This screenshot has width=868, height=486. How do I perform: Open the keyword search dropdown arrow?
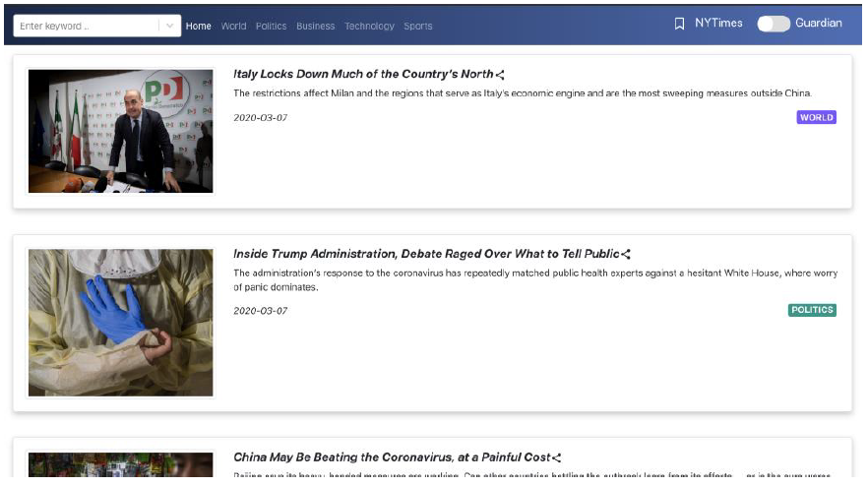click(169, 26)
